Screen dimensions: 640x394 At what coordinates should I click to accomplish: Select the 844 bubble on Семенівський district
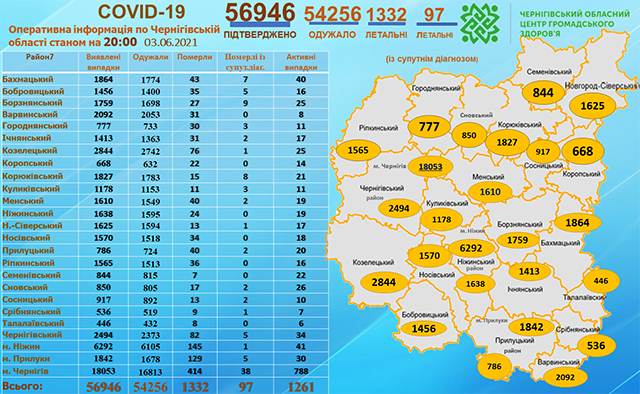pos(543,93)
